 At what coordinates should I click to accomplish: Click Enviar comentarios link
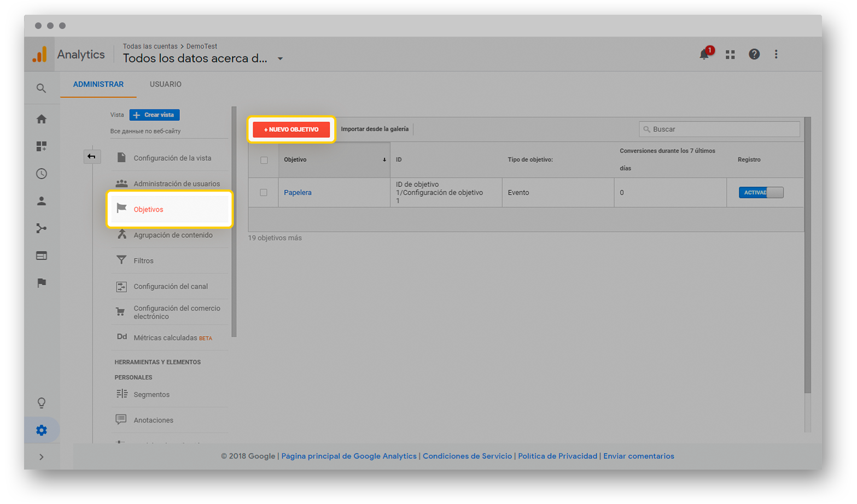pyautogui.click(x=639, y=456)
